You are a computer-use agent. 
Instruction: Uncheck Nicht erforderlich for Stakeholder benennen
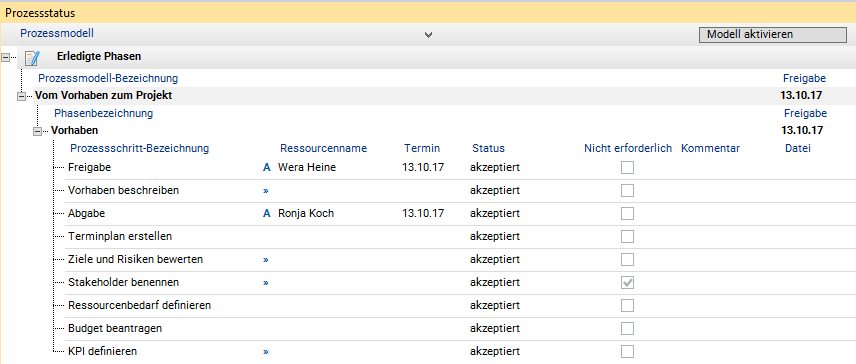pos(628,283)
